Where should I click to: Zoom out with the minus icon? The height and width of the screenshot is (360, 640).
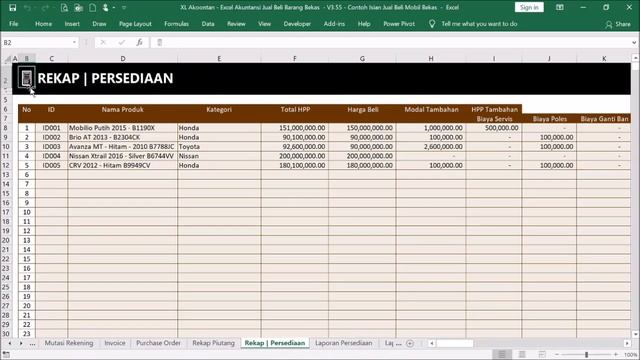(557, 355)
